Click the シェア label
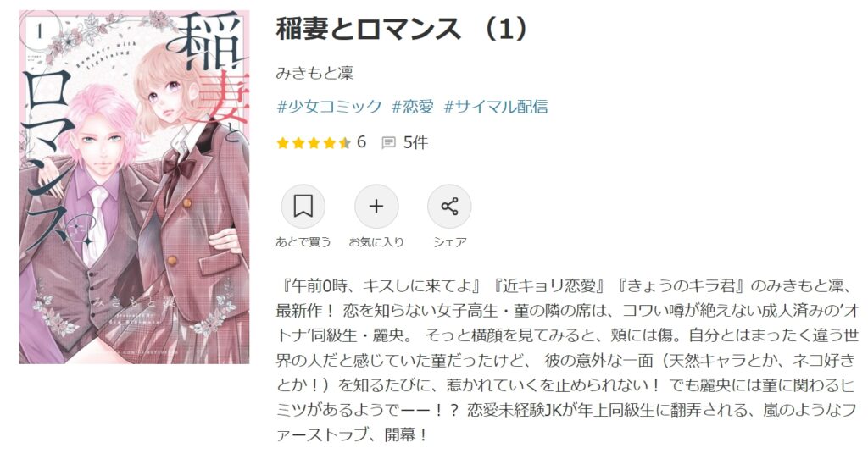 point(449,241)
